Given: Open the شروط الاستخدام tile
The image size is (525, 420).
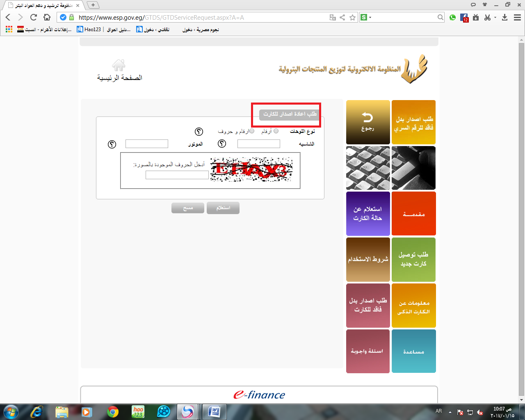Looking at the screenshot, I should (368, 260).
